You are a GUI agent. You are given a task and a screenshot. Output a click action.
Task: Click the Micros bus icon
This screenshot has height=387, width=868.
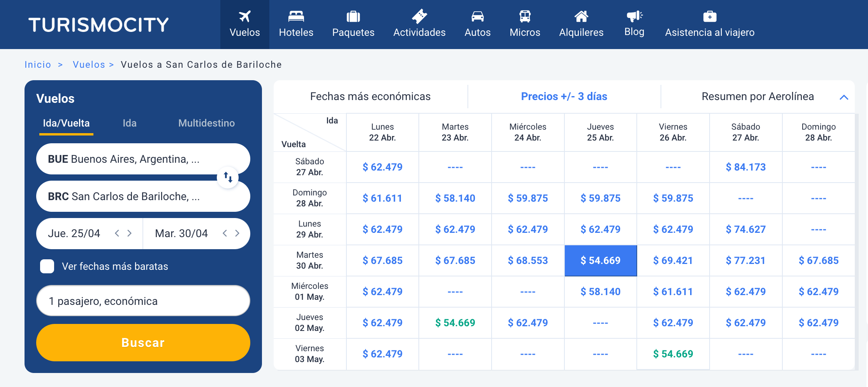pyautogui.click(x=525, y=17)
